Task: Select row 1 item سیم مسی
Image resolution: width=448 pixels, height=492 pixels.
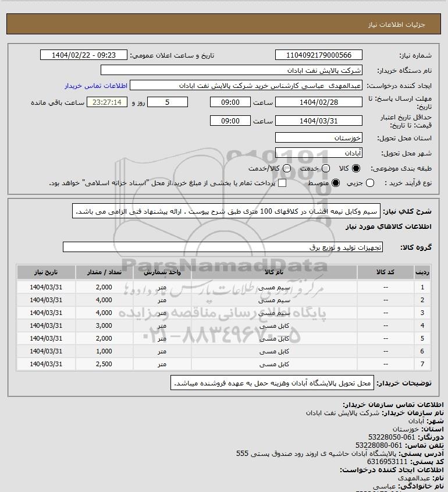Action: (274, 287)
